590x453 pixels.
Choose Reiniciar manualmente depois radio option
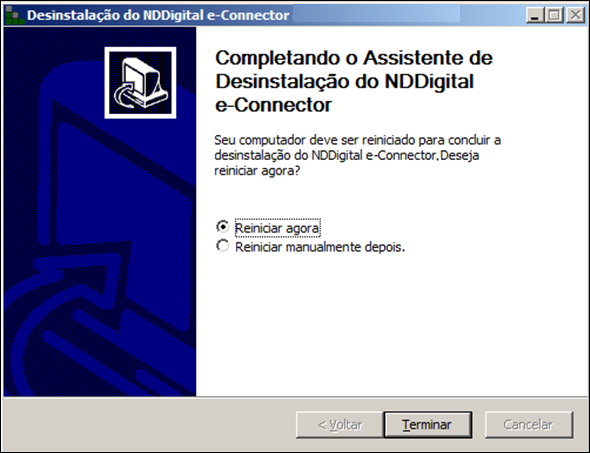[x=222, y=246]
